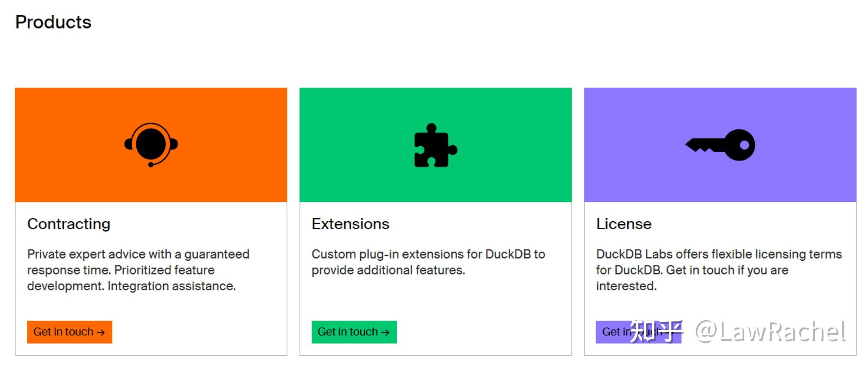Click arrow on green Get in touch button
The height and width of the screenshot is (367, 868).
click(x=385, y=332)
